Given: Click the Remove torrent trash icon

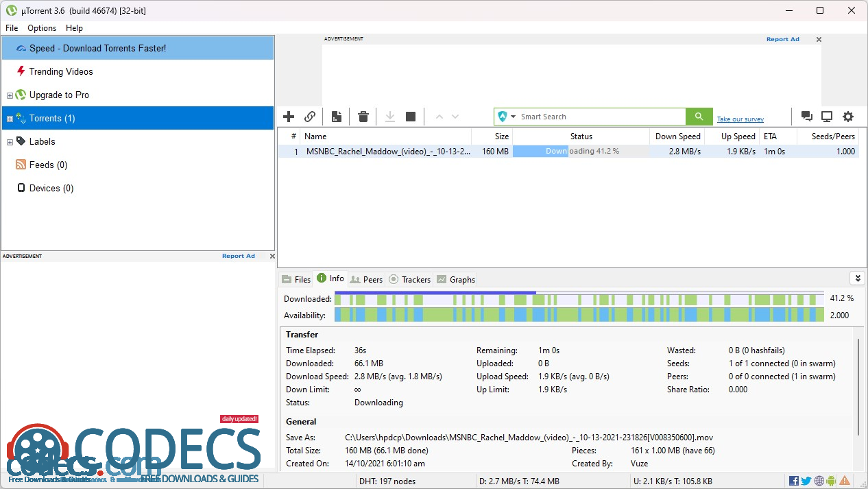Looking at the screenshot, I should click(x=363, y=117).
